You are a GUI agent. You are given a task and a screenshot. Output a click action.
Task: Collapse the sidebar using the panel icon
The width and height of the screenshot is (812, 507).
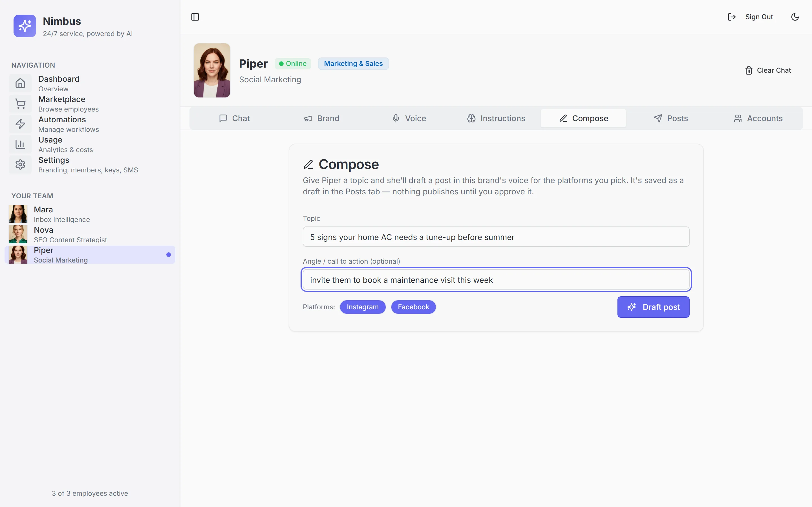[195, 17]
